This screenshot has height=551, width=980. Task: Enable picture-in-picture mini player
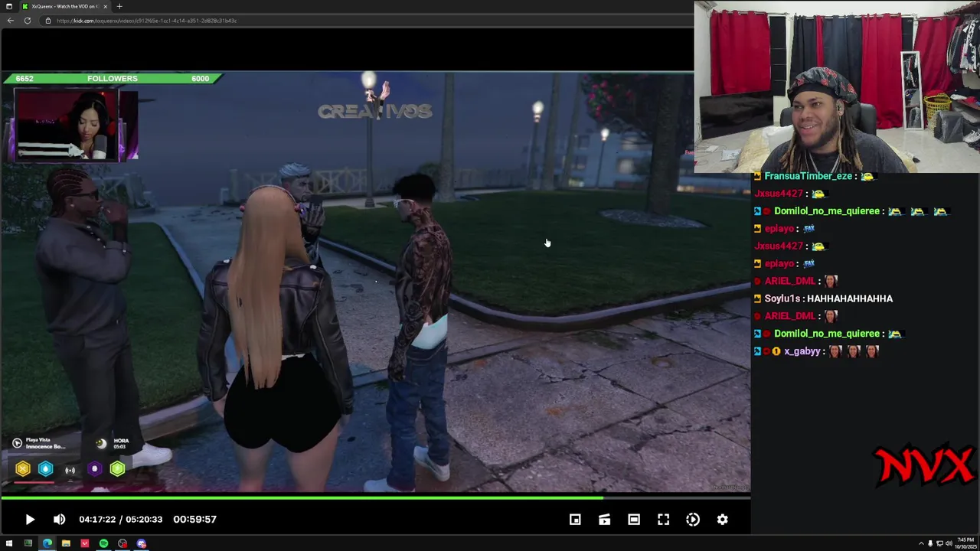click(575, 520)
